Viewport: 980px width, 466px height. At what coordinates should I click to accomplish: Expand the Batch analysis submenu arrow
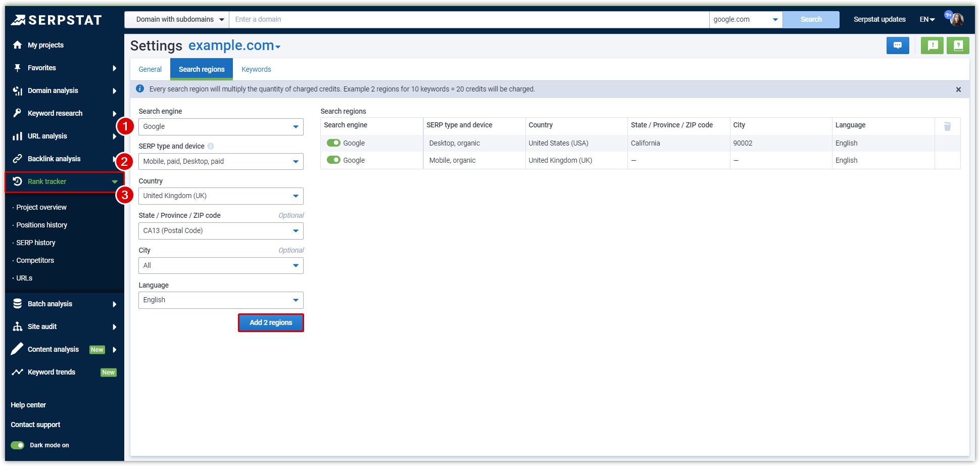click(x=115, y=304)
